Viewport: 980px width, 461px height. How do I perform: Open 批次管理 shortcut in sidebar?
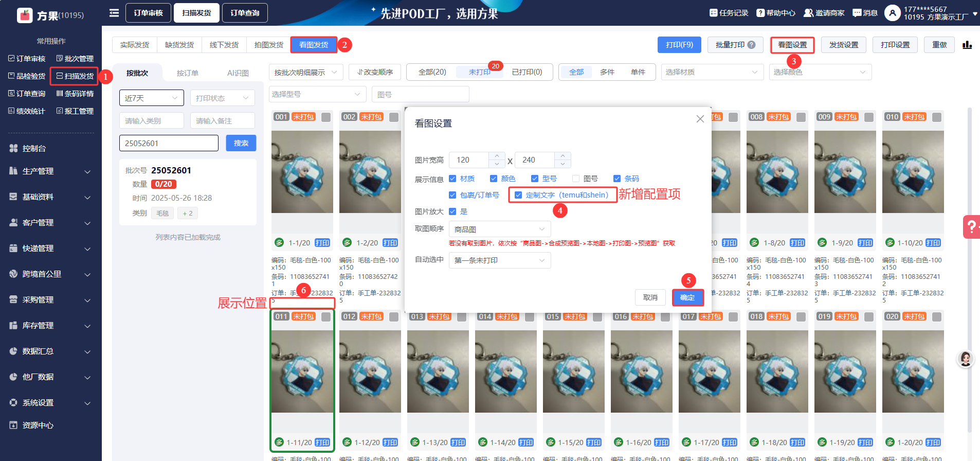pos(75,59)
